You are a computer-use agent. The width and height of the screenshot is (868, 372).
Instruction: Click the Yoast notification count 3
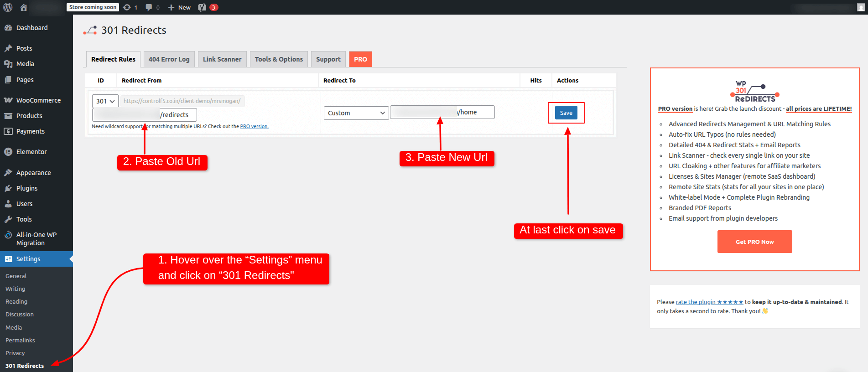(x=213, y=7)
